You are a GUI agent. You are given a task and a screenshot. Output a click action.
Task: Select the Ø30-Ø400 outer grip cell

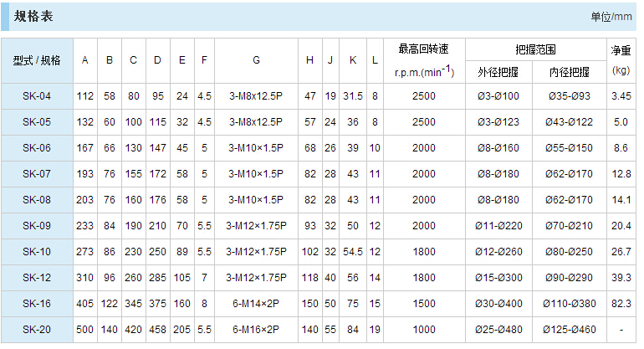pyautogui.click(x=498, y=303)
